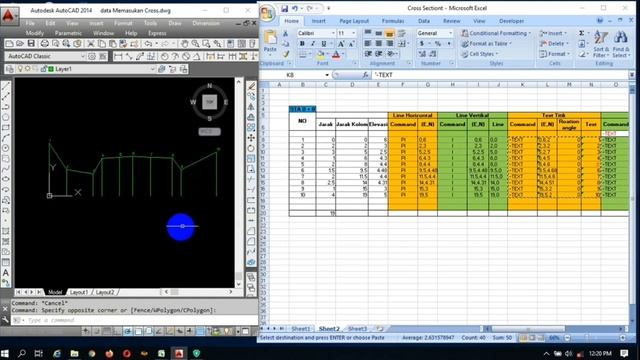
Task: Open Sort & Filter dropdown
Action: point(600,43)
